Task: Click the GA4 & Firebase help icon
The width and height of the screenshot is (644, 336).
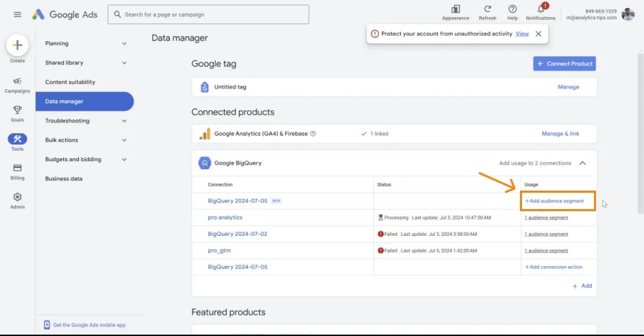Action: (x=313, y=134)
